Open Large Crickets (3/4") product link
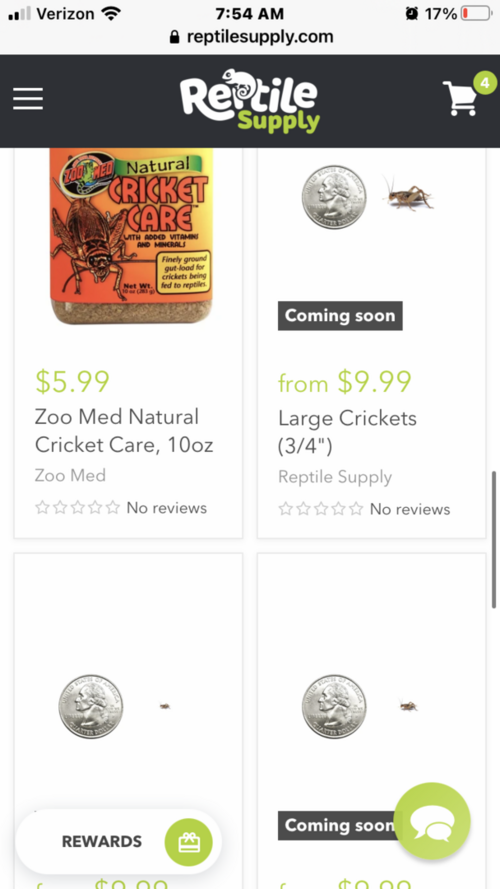500x889 pixels. point(348,432)
